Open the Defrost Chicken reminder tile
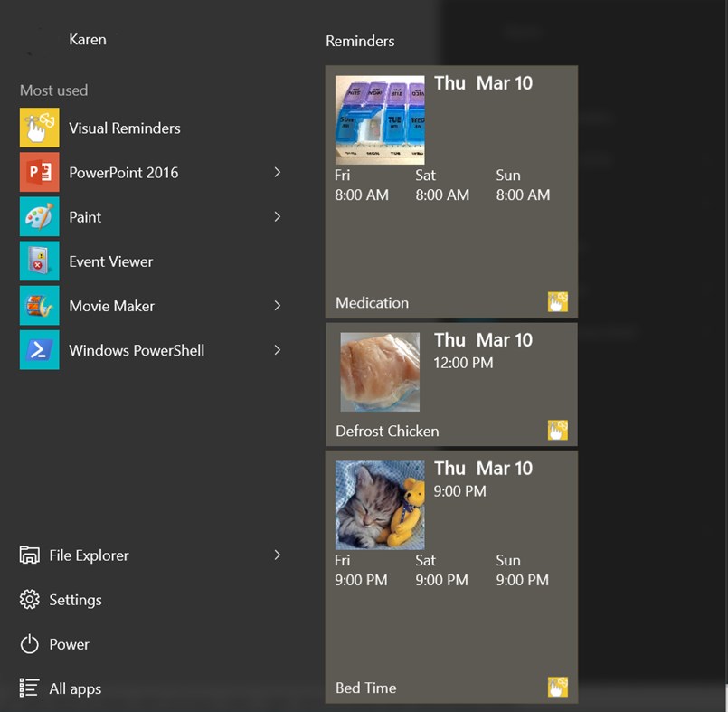The image size is (728, 712). point(451,384)
